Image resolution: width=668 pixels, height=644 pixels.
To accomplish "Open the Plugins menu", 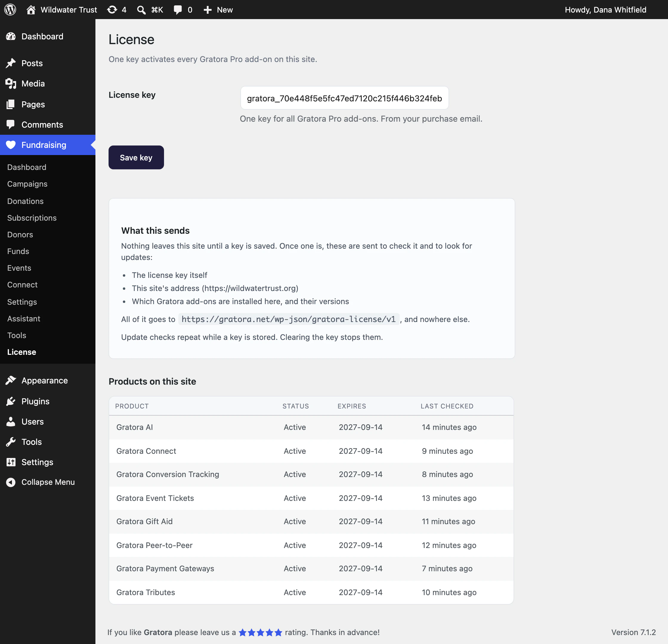I will click(48, 401).
